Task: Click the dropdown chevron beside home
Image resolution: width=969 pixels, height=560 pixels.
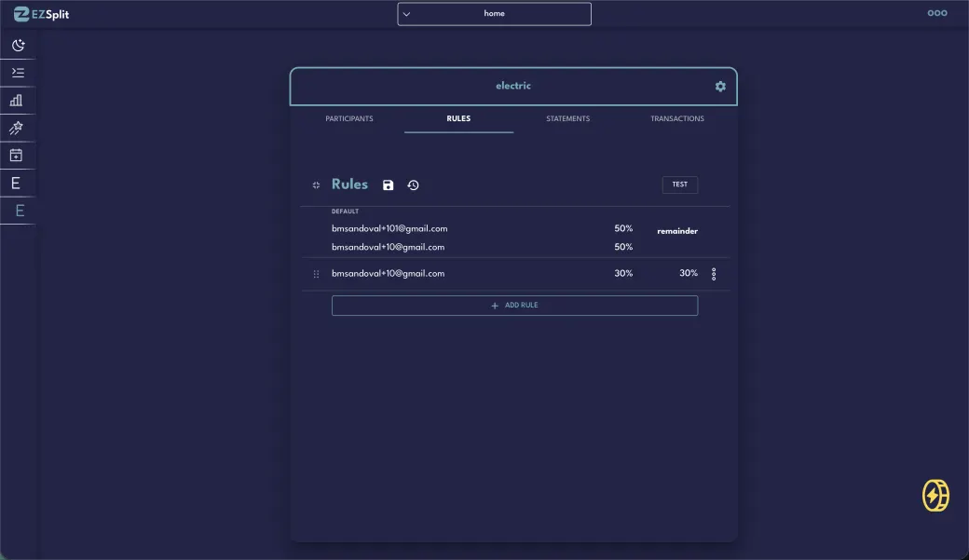Action: [x=406, y=14]
